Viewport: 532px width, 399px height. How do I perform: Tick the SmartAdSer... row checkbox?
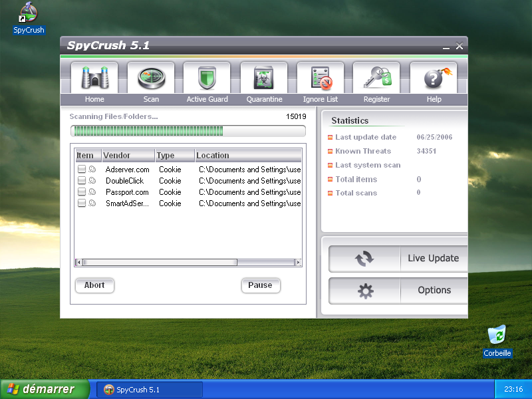coord(81,203)
